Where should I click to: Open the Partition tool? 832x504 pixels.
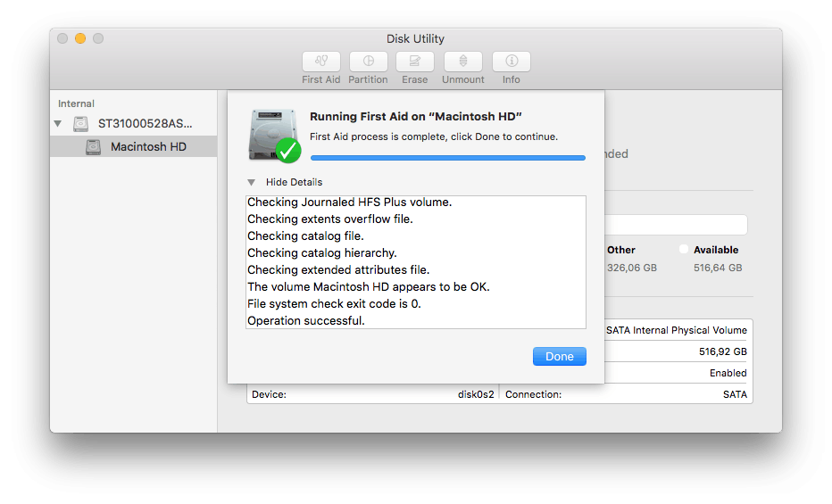pos(369,62)
